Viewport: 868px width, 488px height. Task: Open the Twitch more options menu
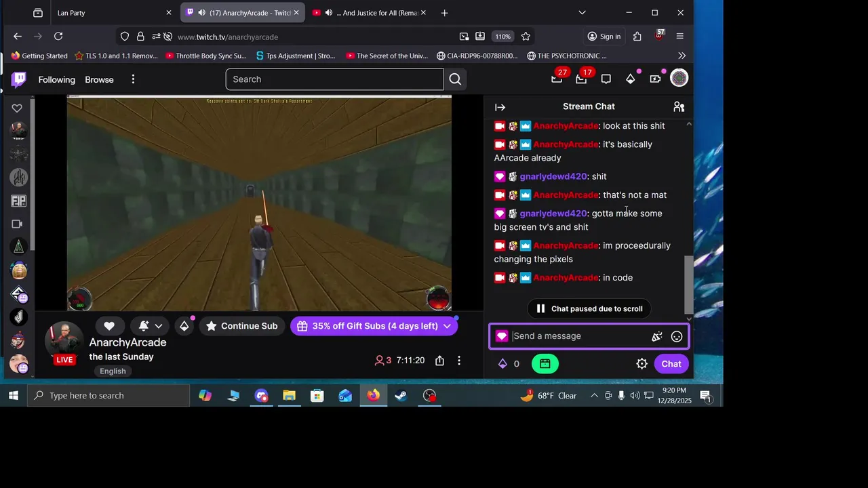pyautogui.click(x=133, y=79)
